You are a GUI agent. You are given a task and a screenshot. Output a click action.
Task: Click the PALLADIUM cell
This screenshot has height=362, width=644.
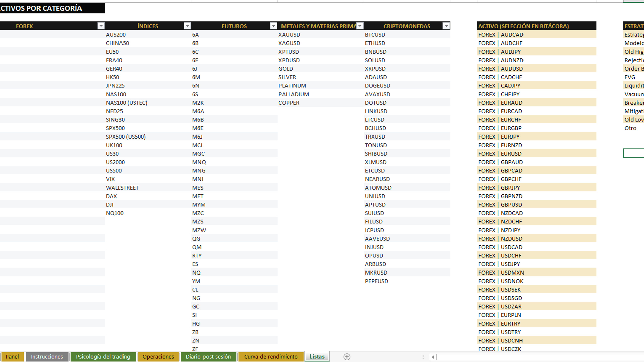pos(321,94)
